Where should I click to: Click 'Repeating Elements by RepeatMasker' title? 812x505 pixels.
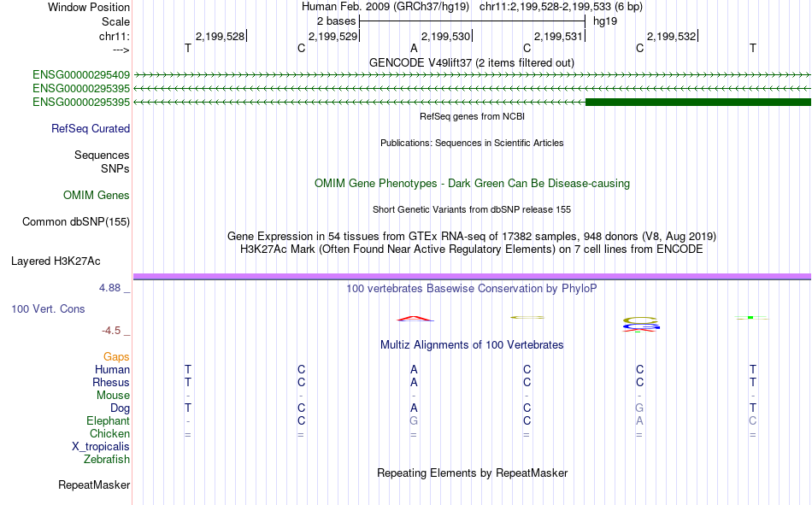click(x=472, y=473)
